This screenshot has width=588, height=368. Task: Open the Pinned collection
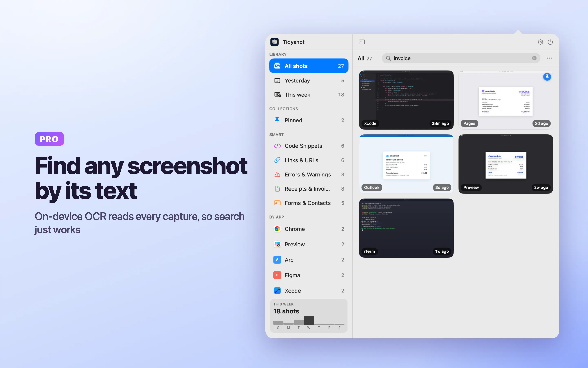pos(309,120)
